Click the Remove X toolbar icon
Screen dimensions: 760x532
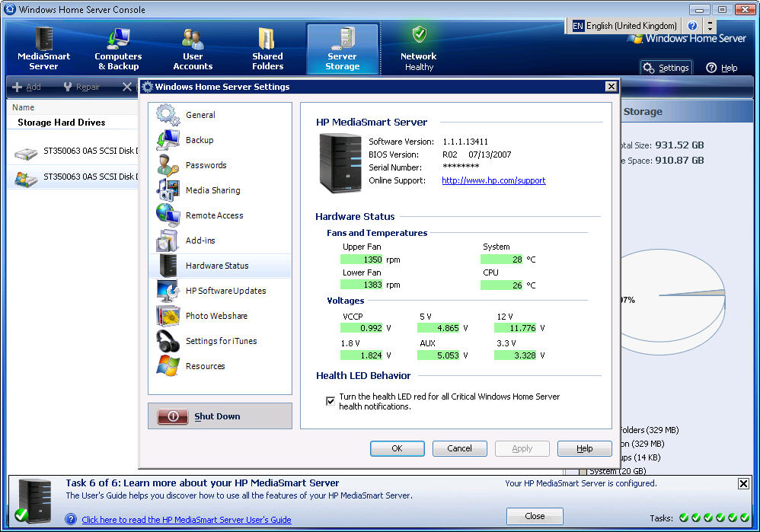click(127, 87)
